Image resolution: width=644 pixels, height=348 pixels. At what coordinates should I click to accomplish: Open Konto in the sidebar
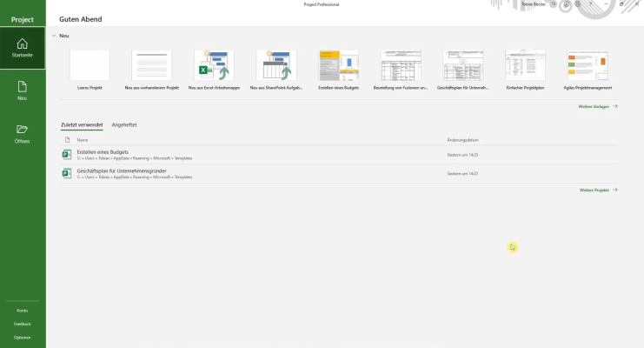click(x=23, y=311)
